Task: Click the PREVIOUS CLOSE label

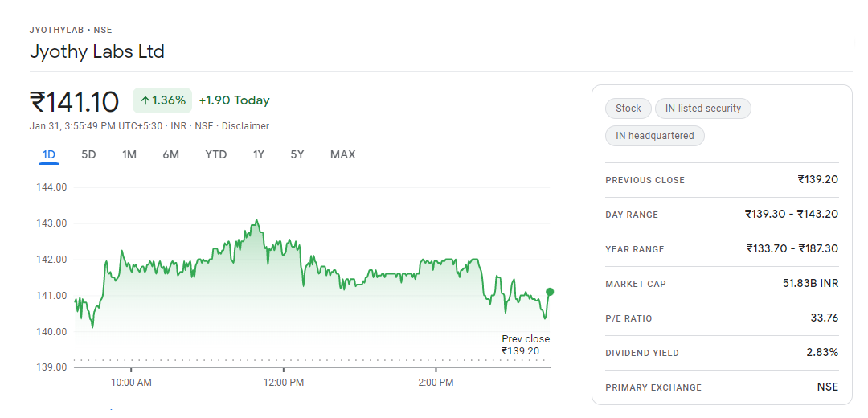Action: [x=645, y=181]
